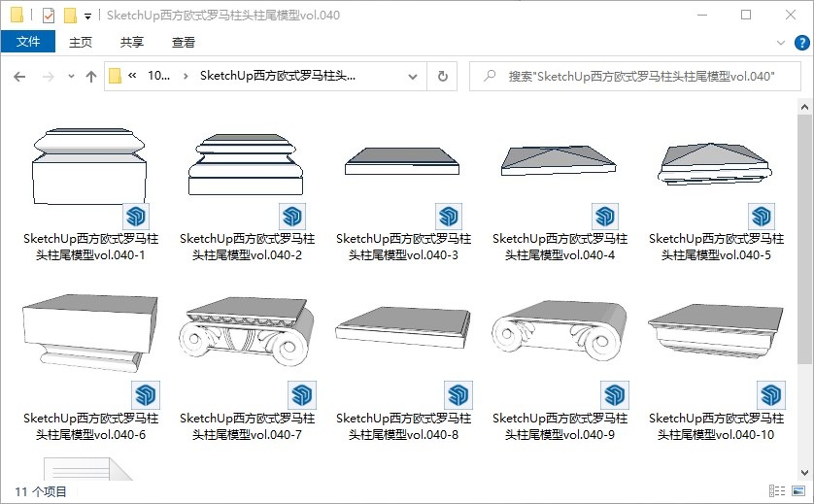Click the file name label vol.040-8
The width and height of the screenshot is (814, 504).
[x=403, y=426]
